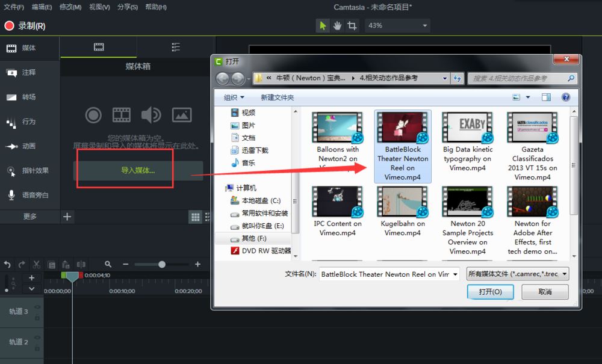Open the 43% canvas zoom dropdown
The width and height of the screenshot is (602, 364).
(x=397, y=26)
